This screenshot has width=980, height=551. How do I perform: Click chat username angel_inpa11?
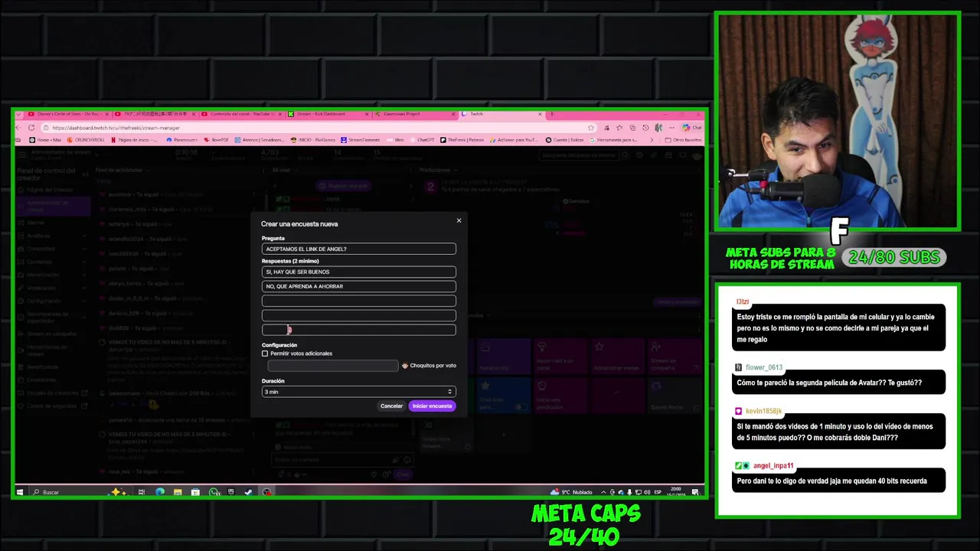click(x=773, y=465)
